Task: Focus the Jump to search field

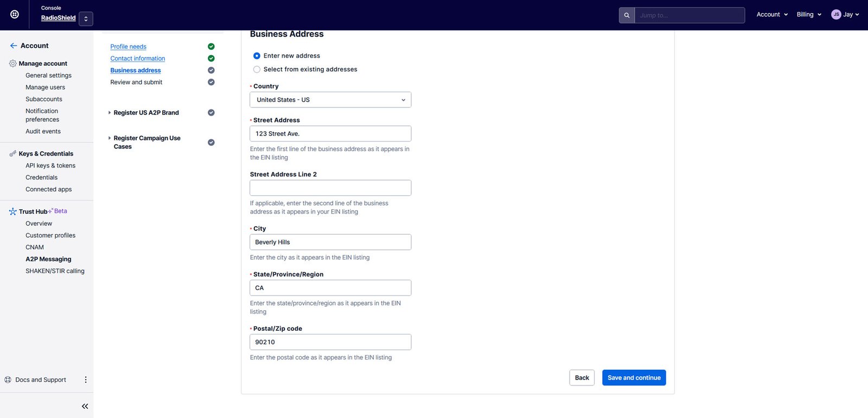Action: click(x=690, y=15)
